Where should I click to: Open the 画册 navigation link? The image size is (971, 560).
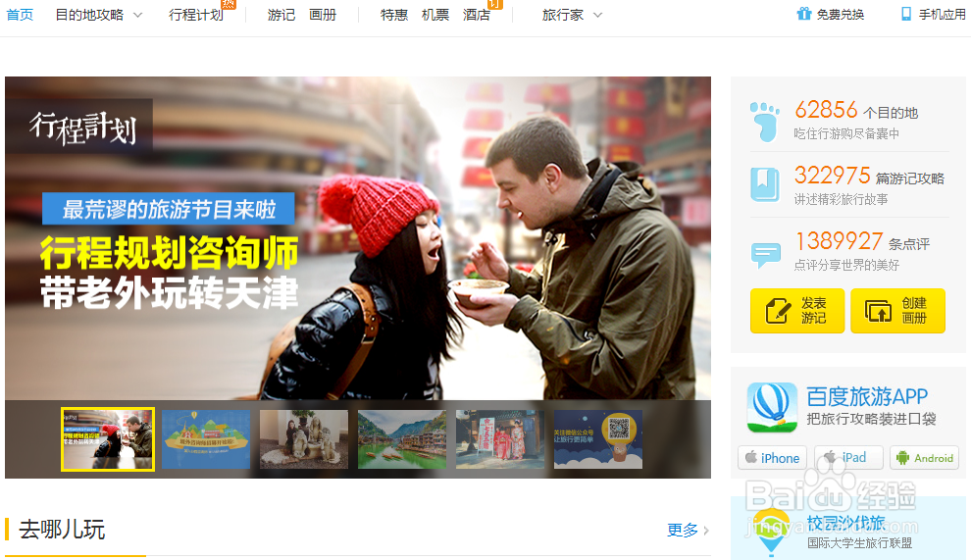[x=323, y=15]
